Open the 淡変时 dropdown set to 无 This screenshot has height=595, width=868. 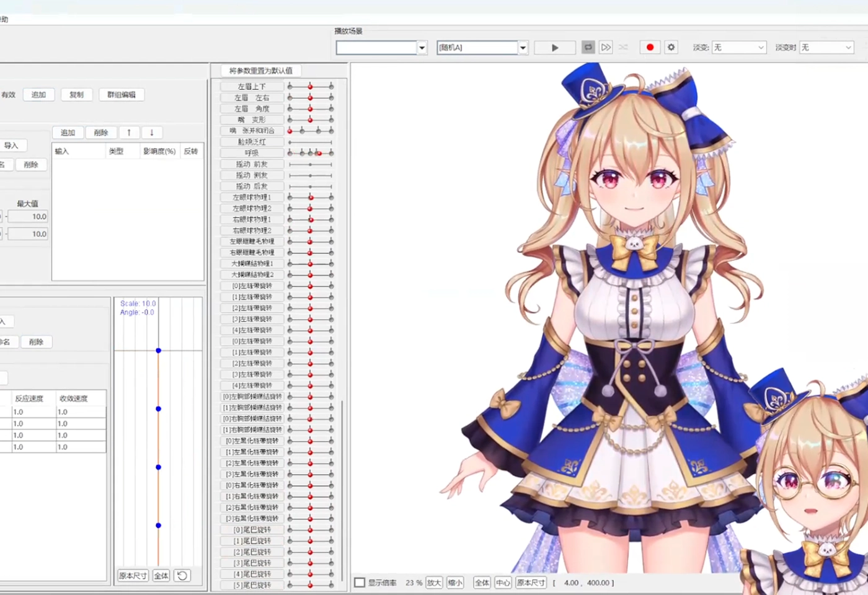click(826, 47)
